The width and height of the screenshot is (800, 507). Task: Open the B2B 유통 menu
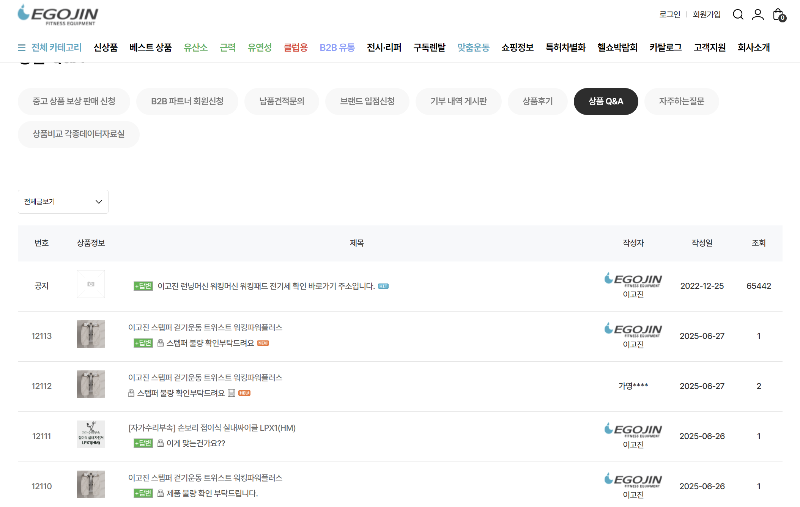[337, 47]
